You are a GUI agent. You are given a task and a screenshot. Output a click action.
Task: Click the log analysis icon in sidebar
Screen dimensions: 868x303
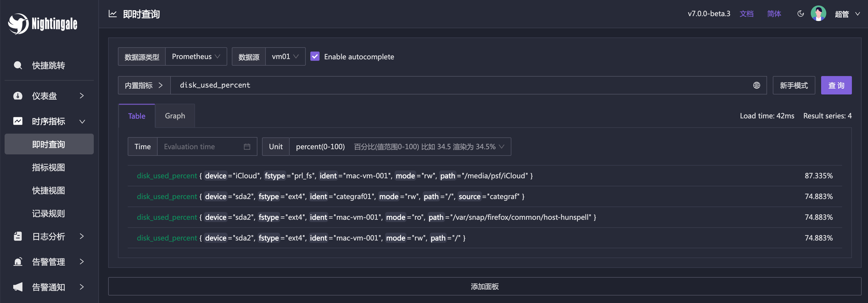[18, 236]
